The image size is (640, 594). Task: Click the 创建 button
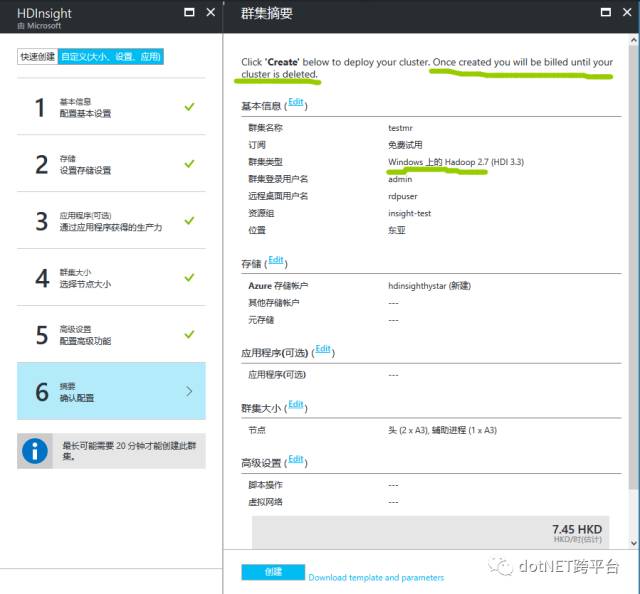273,572
